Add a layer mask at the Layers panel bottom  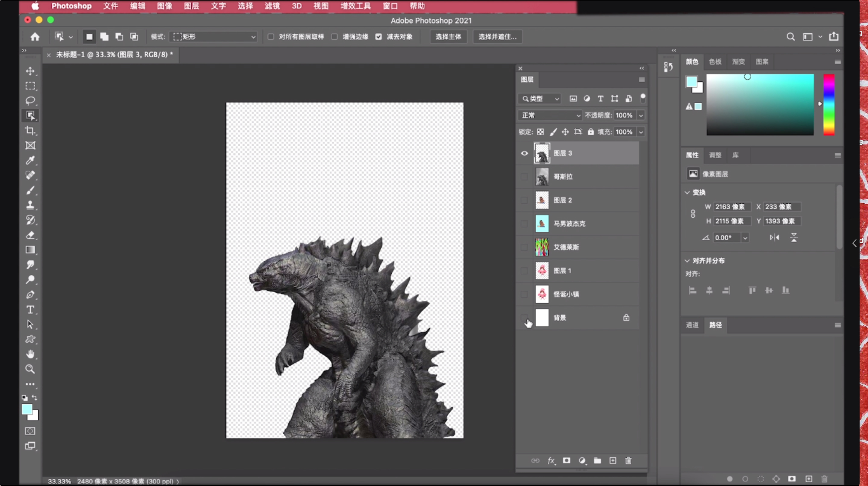click(566, 461)
